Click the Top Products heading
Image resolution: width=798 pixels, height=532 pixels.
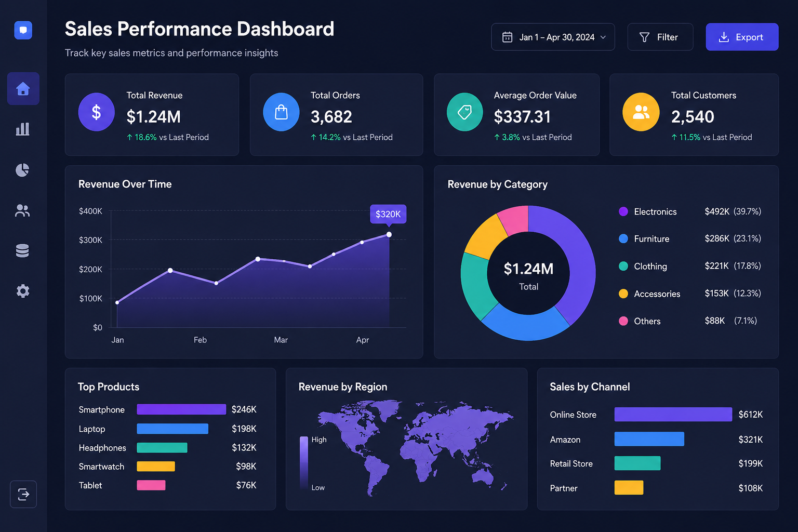click(x=109, y=387)
